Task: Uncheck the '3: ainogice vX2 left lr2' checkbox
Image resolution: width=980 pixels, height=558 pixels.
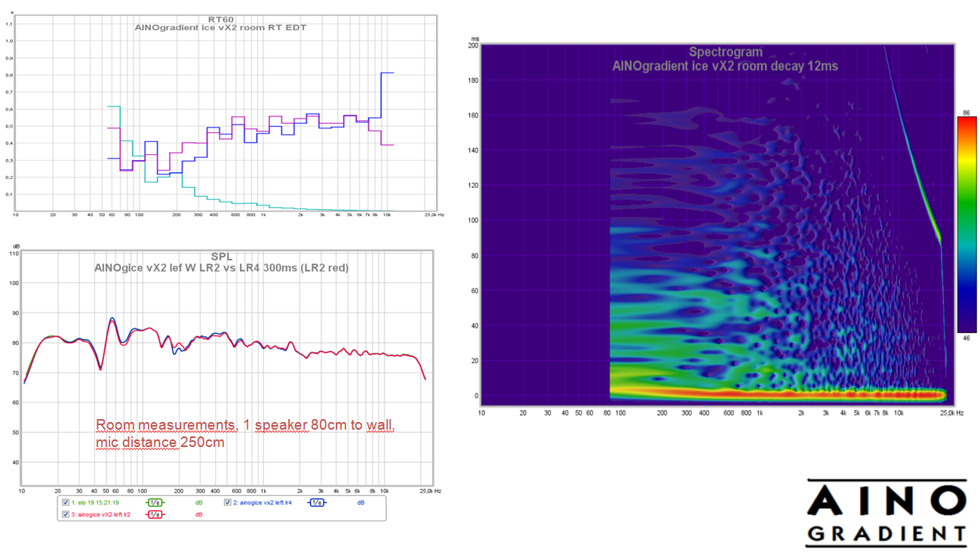Action: coord(66,514)
